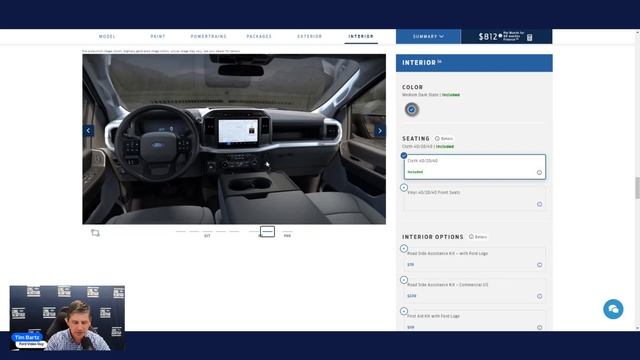Click the page scrollbar thumb

click(637, 188)
